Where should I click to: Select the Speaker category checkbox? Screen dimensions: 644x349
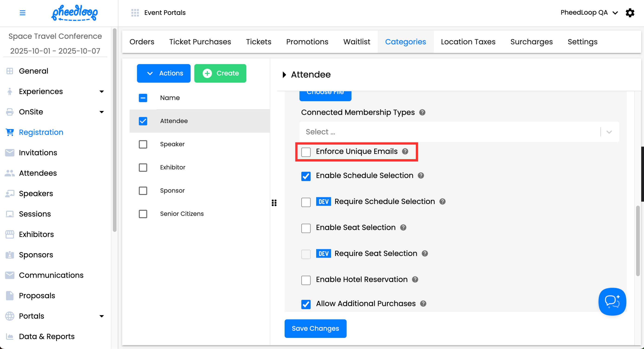[x=143, y=144]
